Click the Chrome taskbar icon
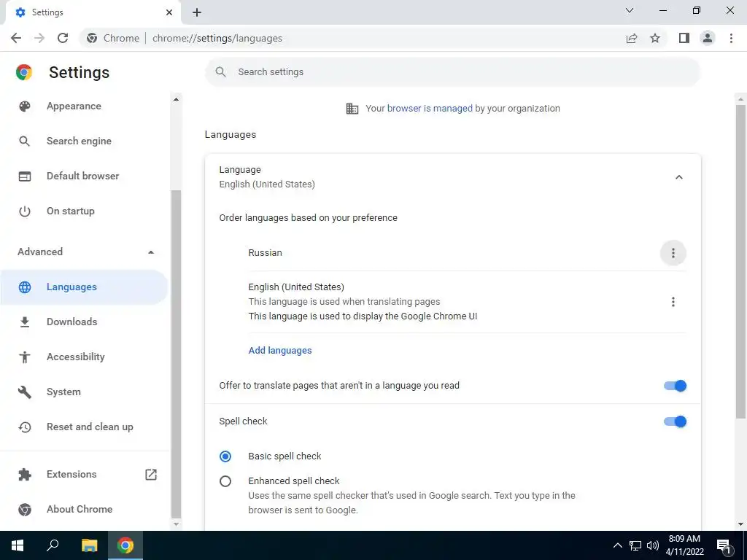 [125, 545]
